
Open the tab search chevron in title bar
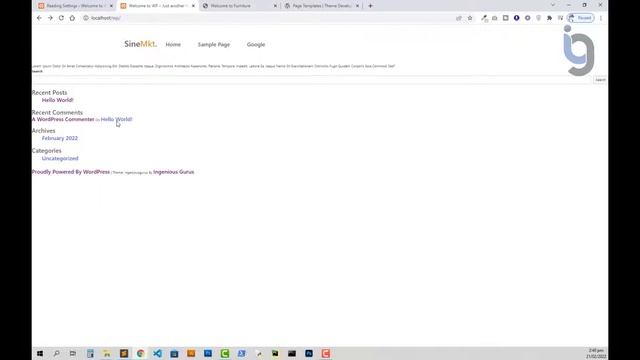point(553,5)
